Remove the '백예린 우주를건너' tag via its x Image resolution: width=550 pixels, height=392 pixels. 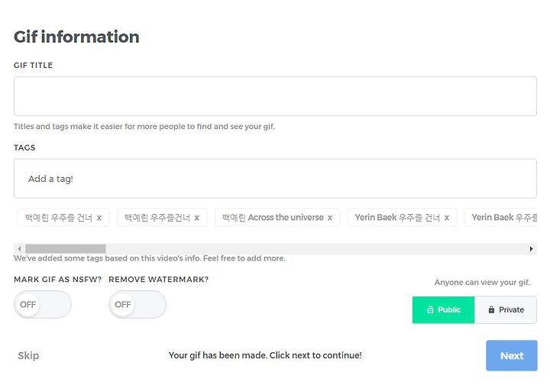[197, 218]
